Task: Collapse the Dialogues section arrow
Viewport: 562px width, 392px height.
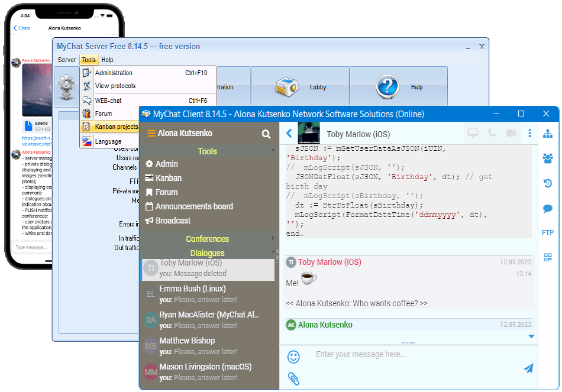Action: pos(273,251)
